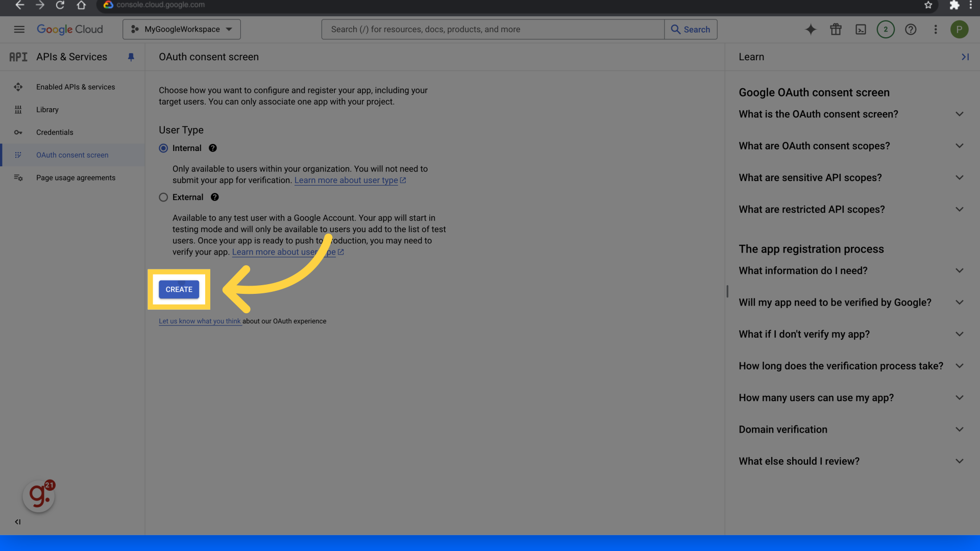Screen dimensions: 980x551
Task: Focus the resource search field
Action: [x=493, y=30]
